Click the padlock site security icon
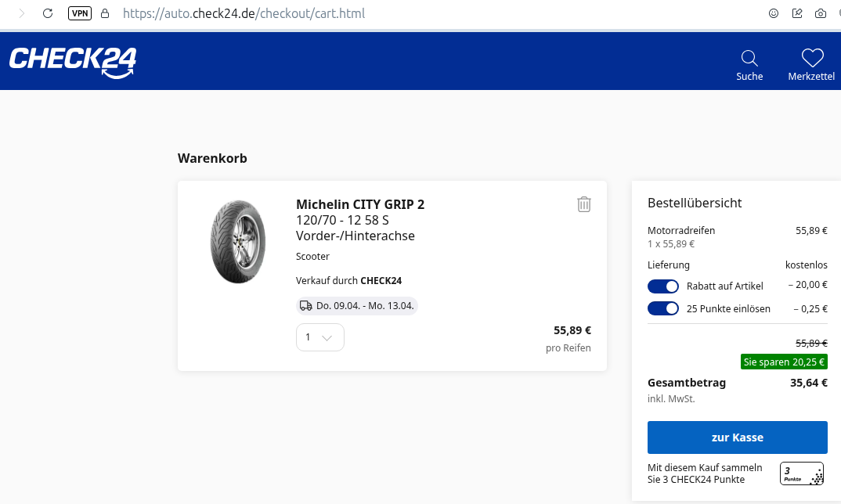 coord(105,13)
